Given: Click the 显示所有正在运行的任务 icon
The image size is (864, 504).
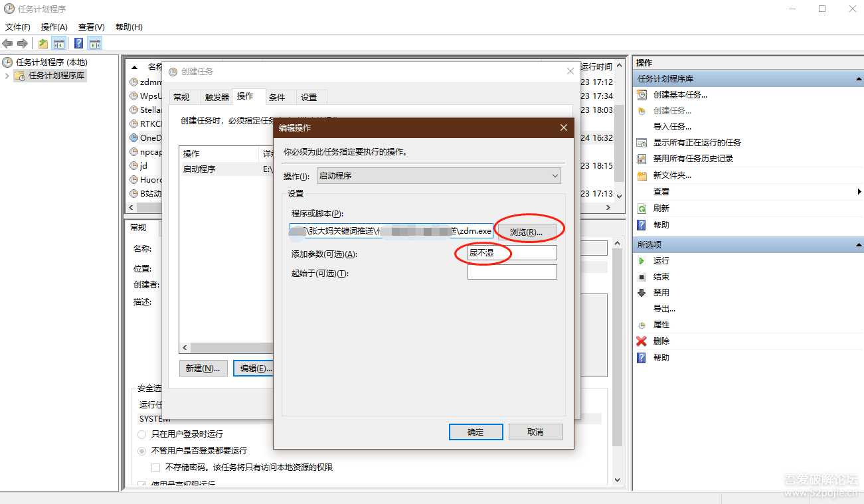Looking at the screenshot, I should tap(642, 142).
